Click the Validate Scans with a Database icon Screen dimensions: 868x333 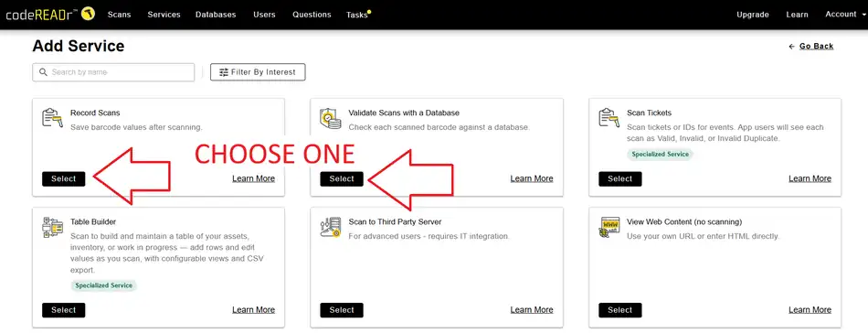[331, 119]
